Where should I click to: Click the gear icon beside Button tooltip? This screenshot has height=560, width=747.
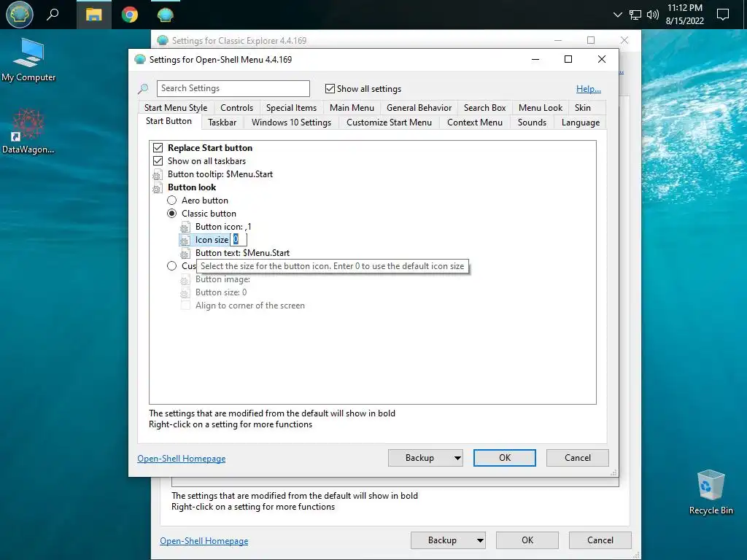[x=158, y=175]
